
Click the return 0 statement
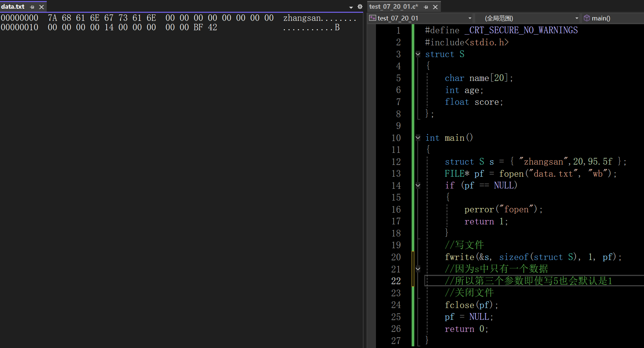pyautogui.click(x=466, y=329)
